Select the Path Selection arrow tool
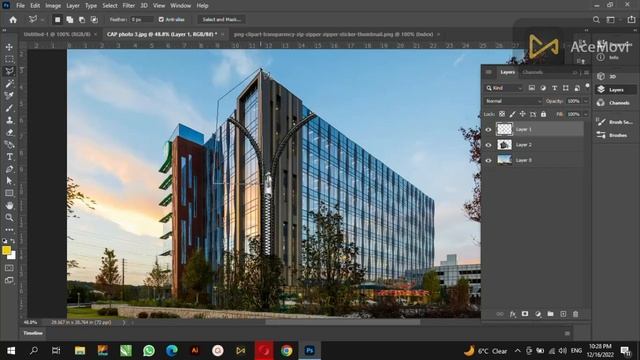Screen dimensions: 640x360 (x=9, y=181)
